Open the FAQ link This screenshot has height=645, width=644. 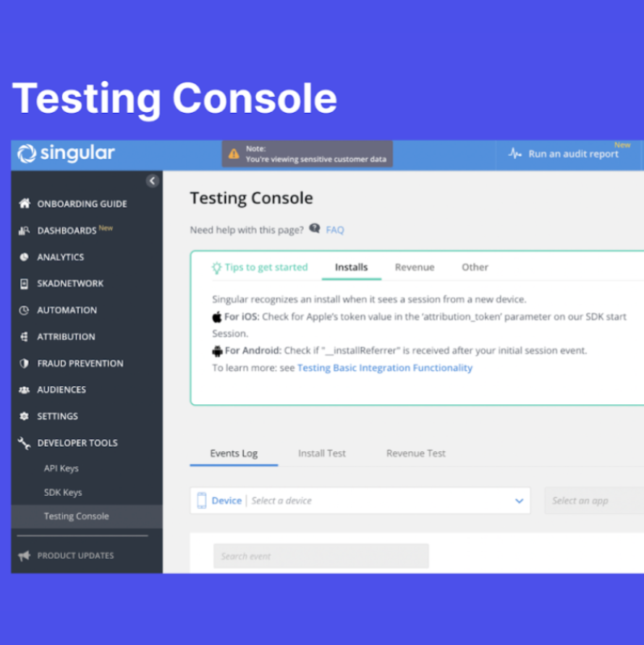tap(335, 230)
